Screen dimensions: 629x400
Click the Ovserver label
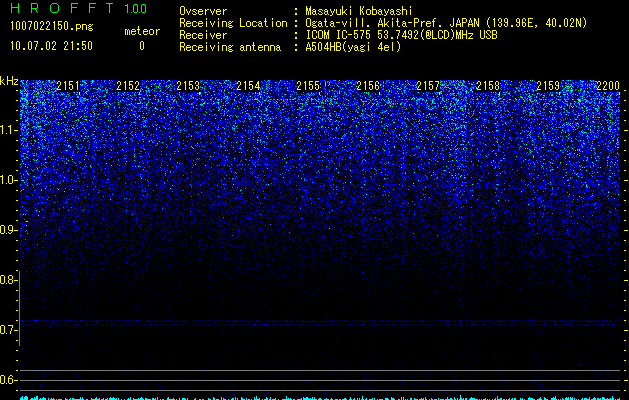[203, 11]
